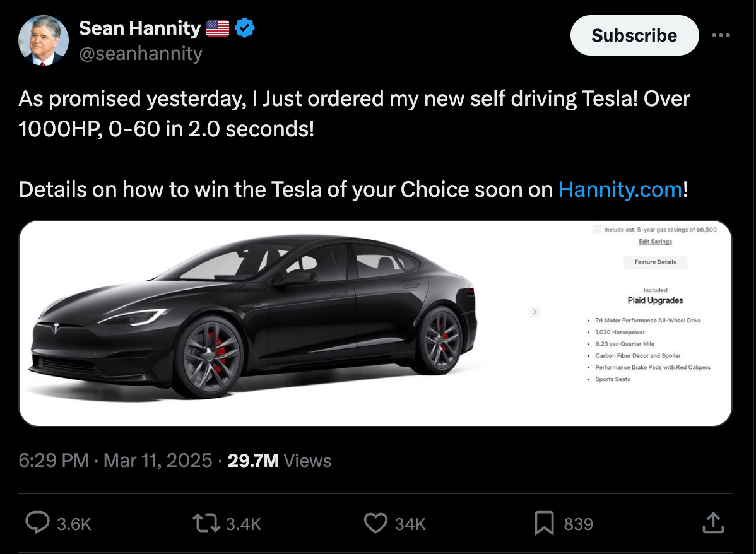
Task: Like the tweet with the heart icon
Action: click(376, 523)
